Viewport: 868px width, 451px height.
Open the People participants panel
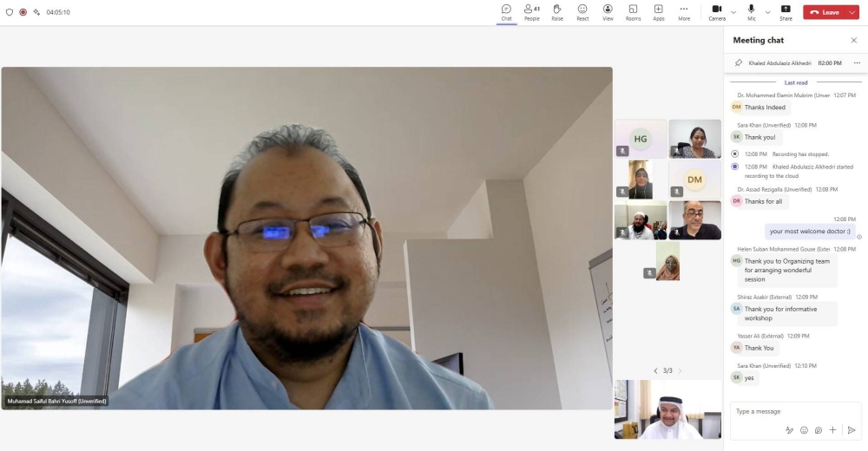[531, 12]
